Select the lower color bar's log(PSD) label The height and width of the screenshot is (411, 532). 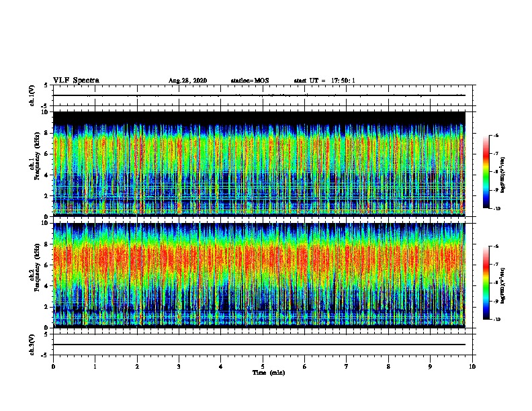(503, 285)
